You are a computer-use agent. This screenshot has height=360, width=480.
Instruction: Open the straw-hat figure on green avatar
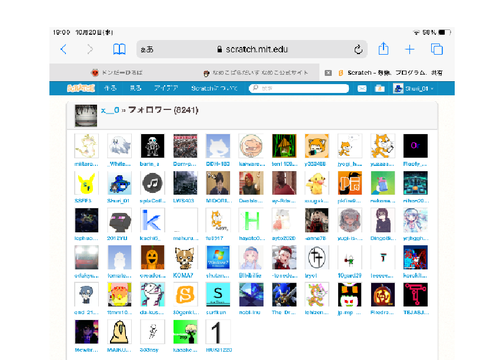pyautogui.click(x=284, y=146)
